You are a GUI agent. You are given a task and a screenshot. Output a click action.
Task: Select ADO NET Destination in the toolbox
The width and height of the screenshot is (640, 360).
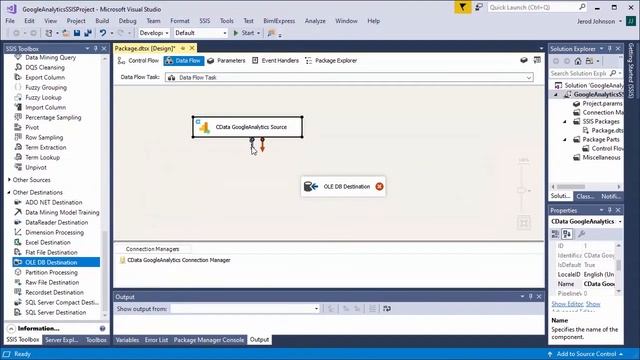pyautogui.click(x=53, y=202)
